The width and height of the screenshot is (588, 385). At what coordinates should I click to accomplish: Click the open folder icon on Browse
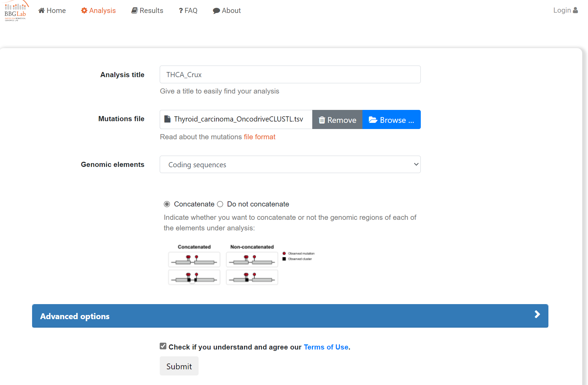point(373,120)
